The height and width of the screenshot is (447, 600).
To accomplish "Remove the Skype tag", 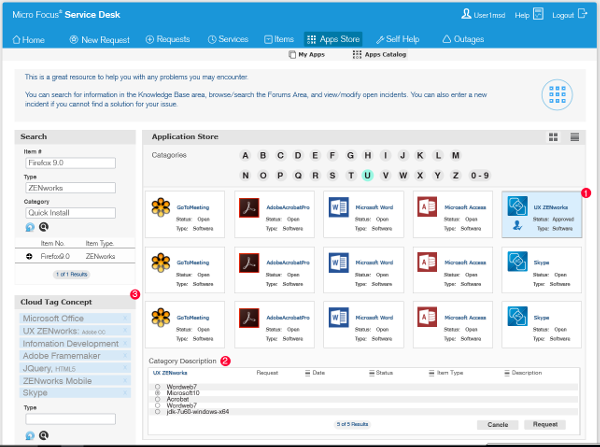I will click(125, 393).
